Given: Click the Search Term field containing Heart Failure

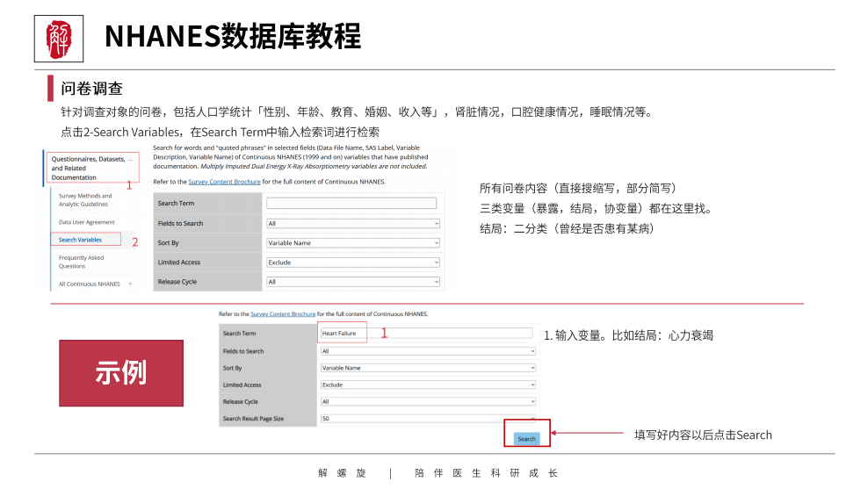Looking at the screenshot, I should pos(426,333).
